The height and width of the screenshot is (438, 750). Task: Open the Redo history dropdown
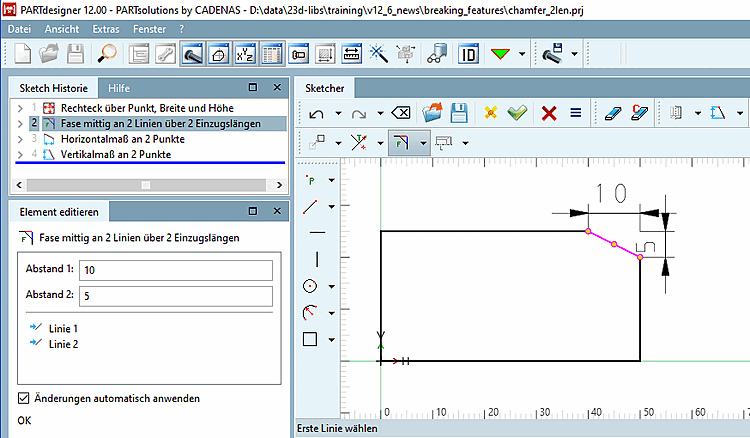click(x=380, y=113)
